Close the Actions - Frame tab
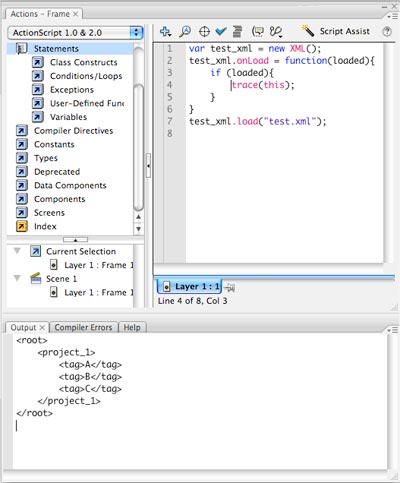This screenshot has width=400, height=483. (x=76, y=14)
